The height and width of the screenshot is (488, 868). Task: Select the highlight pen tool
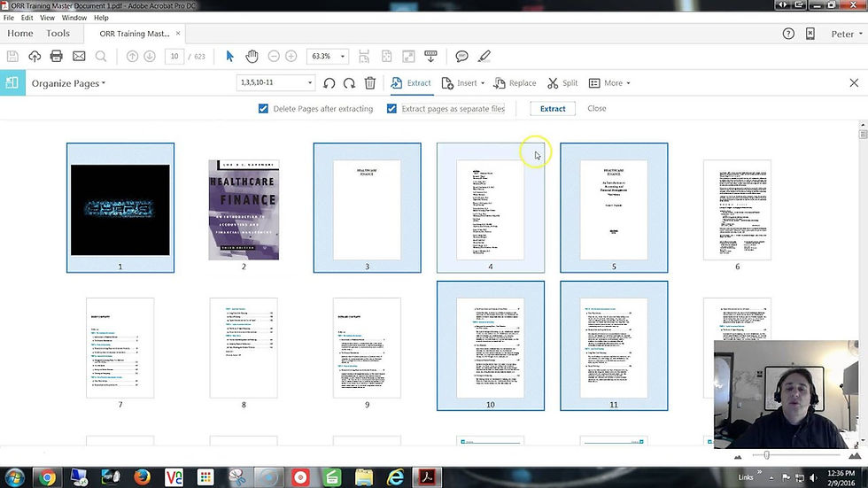484,56
